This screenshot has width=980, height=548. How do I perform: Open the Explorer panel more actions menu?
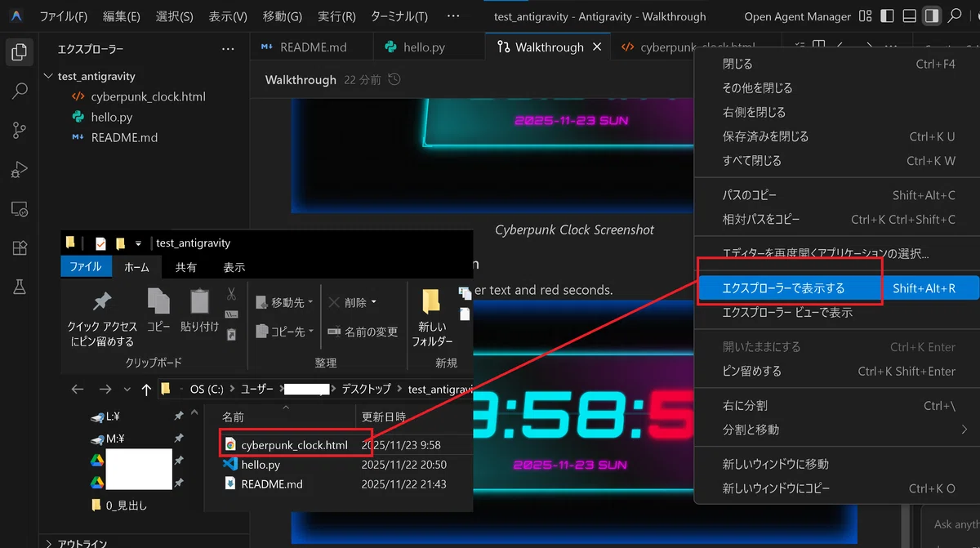[x=228, y=49]
